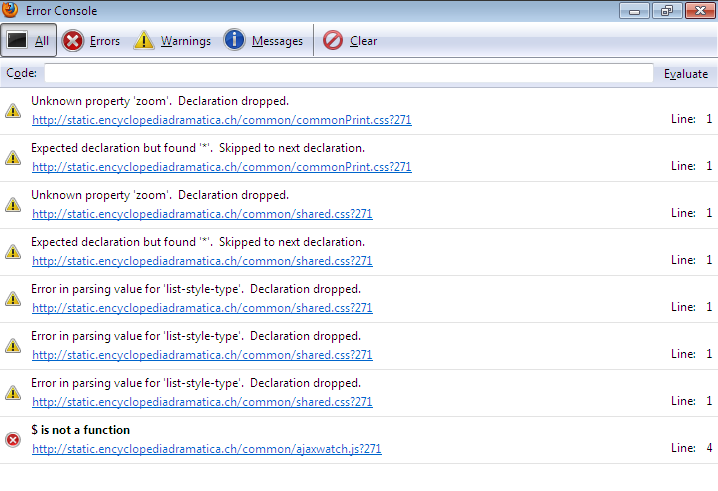This screenshot has width=718, height=491.
Task: Filter console by Errors
Action: point(91,41)
